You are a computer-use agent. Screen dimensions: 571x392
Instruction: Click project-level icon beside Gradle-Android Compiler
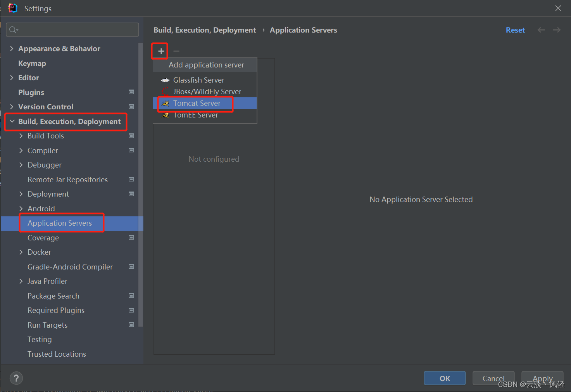pyautogui.click(x=131, y=266)
